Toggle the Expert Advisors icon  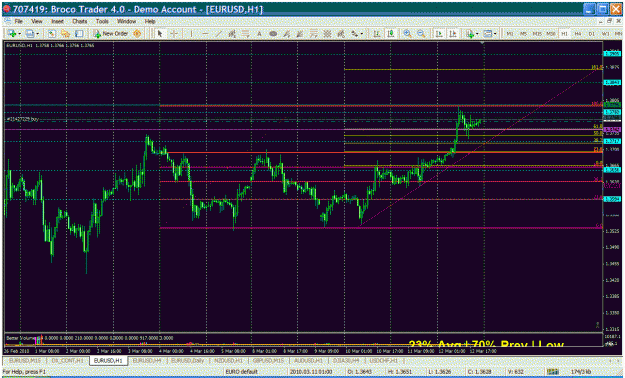pos(137,34)
